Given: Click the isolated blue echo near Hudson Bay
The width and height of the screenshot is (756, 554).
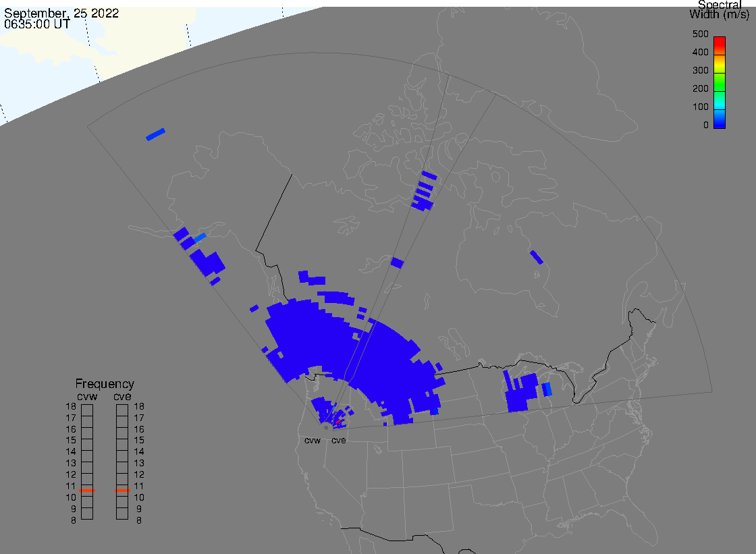Looking at the screenshot, I should point(537,258).
